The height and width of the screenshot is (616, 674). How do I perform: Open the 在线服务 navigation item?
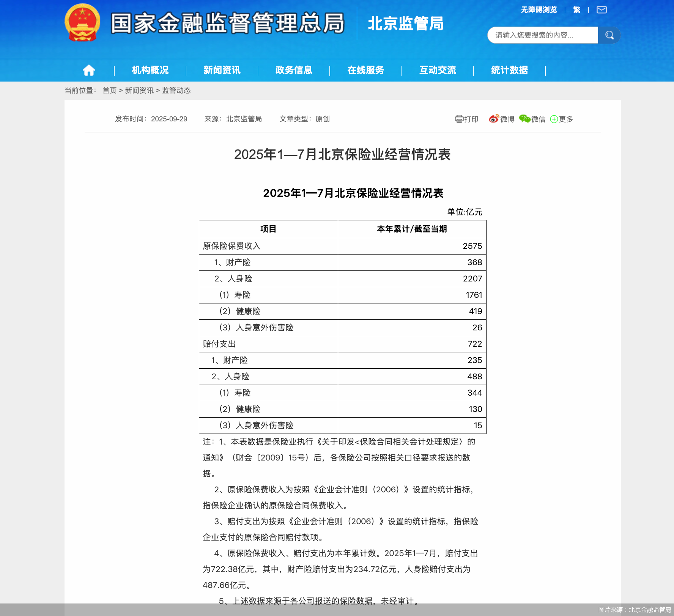(365, 70)
